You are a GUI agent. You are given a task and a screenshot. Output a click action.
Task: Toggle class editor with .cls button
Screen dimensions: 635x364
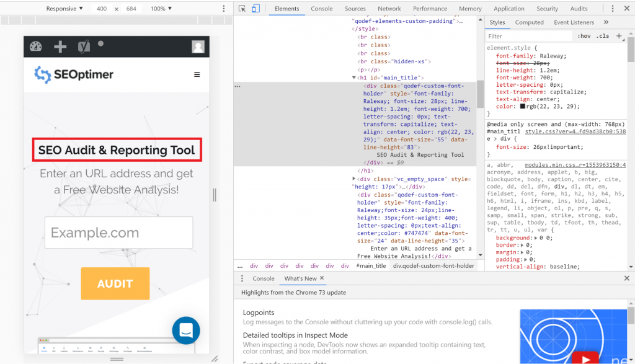tap(601, 35)
